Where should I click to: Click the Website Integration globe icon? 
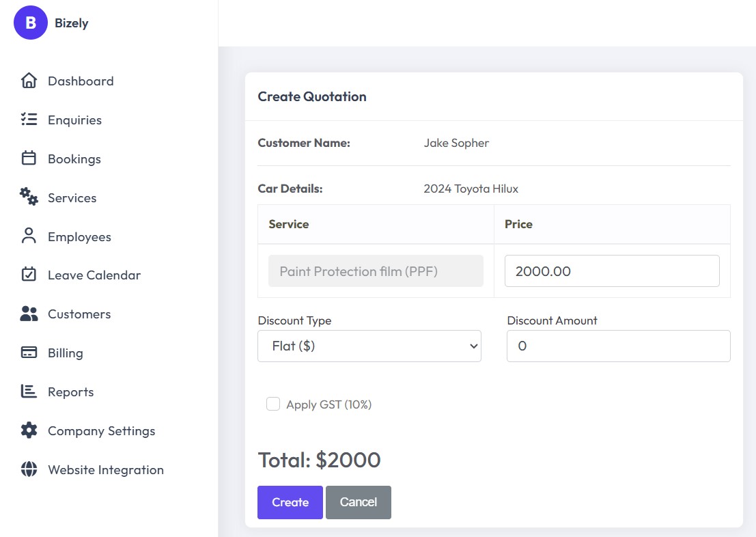coord(29,469)
